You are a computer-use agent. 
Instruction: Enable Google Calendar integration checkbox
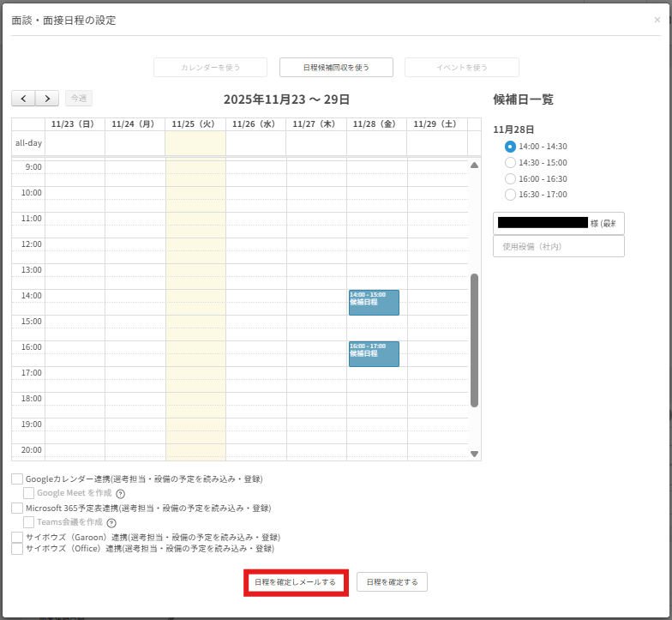[x=17, y=479]
